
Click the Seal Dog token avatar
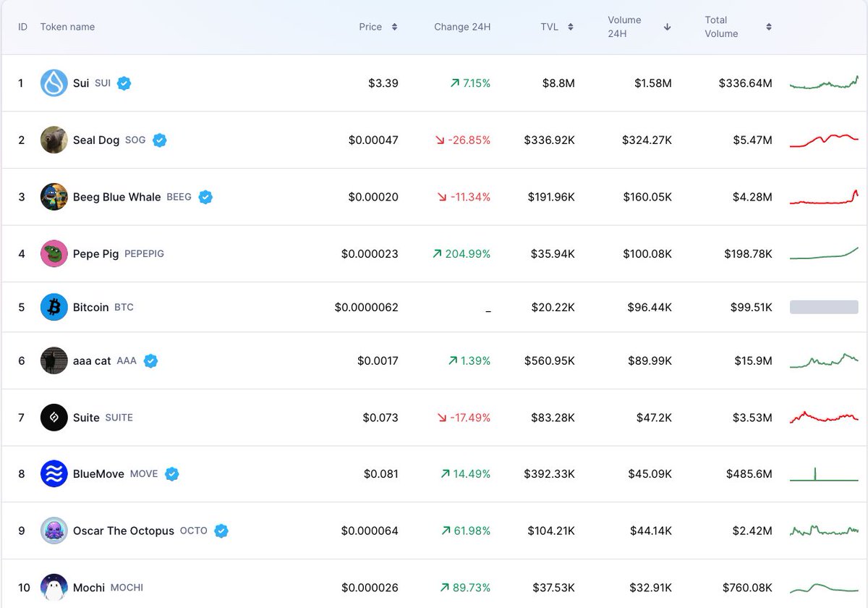[54, 140]
